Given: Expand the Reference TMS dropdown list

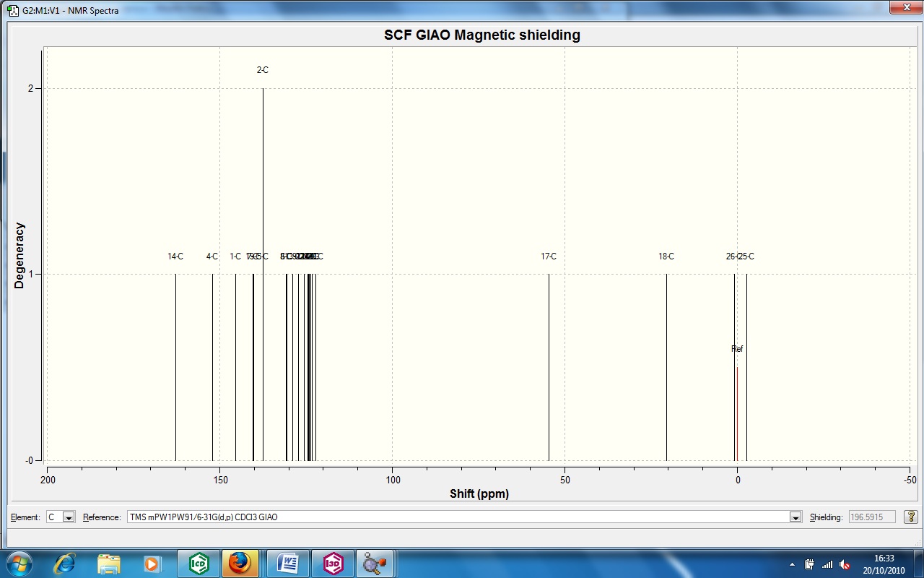Looking at the screenshot, I should click(796, 517).
